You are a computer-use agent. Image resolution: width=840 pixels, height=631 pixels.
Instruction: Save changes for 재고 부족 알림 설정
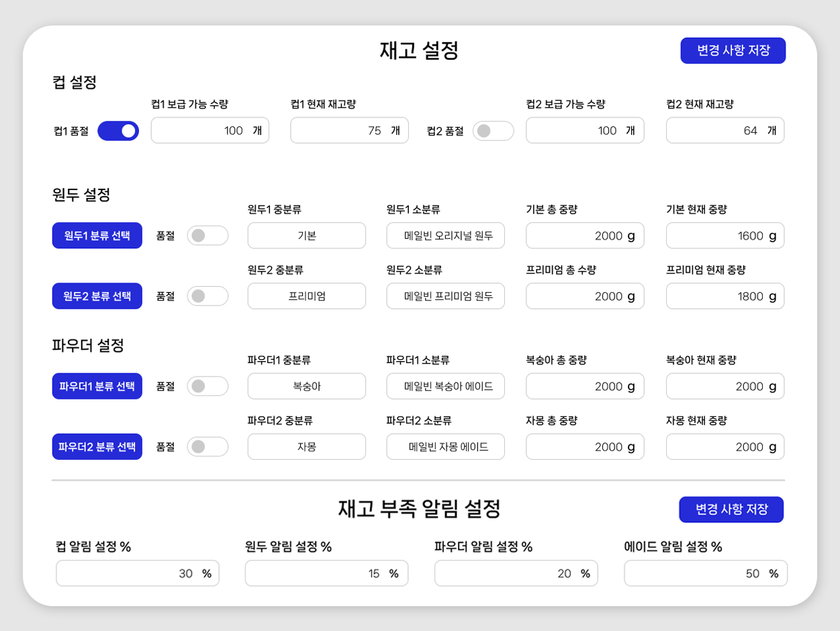731,509
